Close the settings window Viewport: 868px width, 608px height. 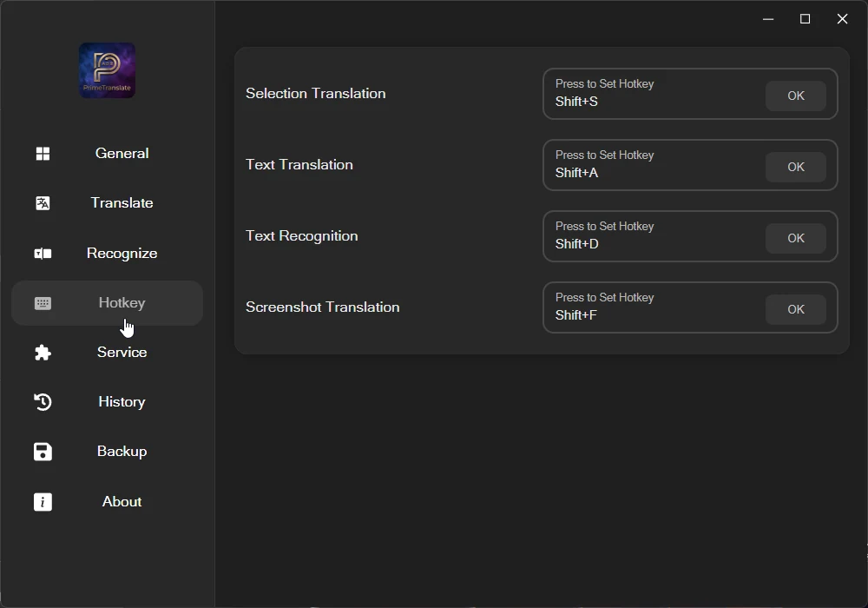(842, 19)
